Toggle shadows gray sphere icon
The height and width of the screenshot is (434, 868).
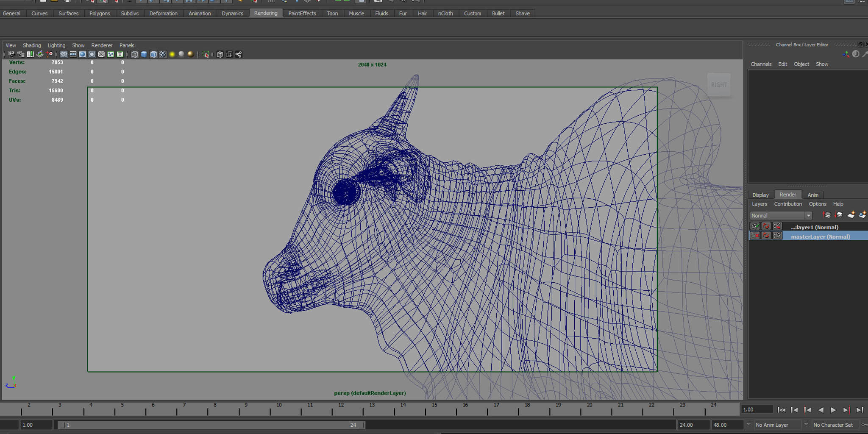[181, 54]
